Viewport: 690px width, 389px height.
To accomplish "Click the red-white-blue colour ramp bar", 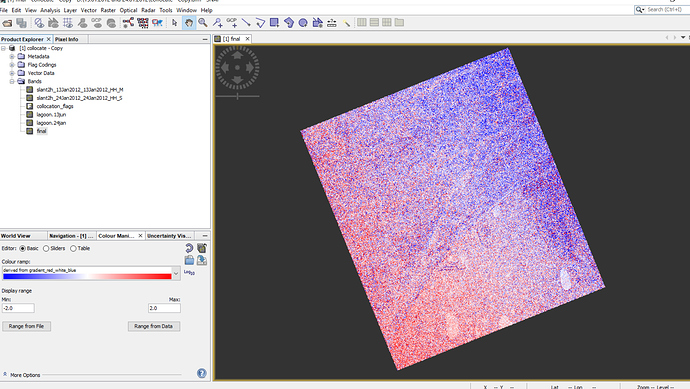I will (87, 276).
